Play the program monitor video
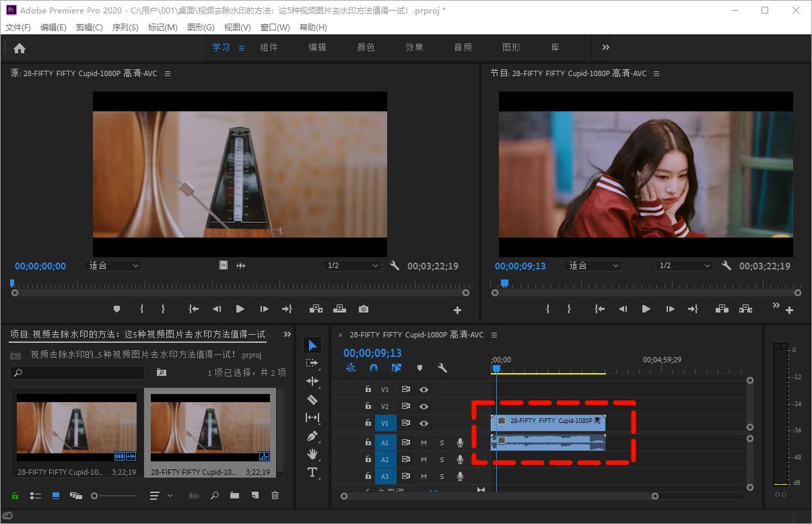Screen dimensions: 812x524 pos(646,309)
